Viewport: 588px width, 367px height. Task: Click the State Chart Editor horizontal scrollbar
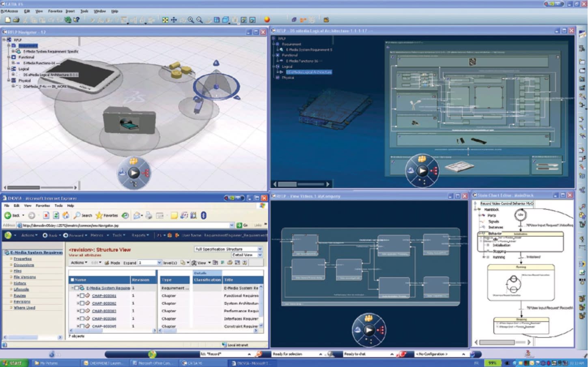[502, 342]
